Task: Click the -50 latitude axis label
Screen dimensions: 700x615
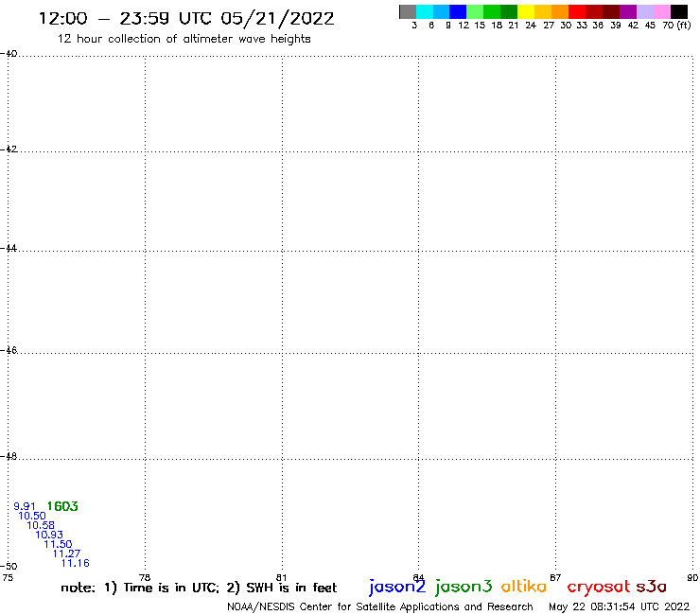Action: (9, 567)
